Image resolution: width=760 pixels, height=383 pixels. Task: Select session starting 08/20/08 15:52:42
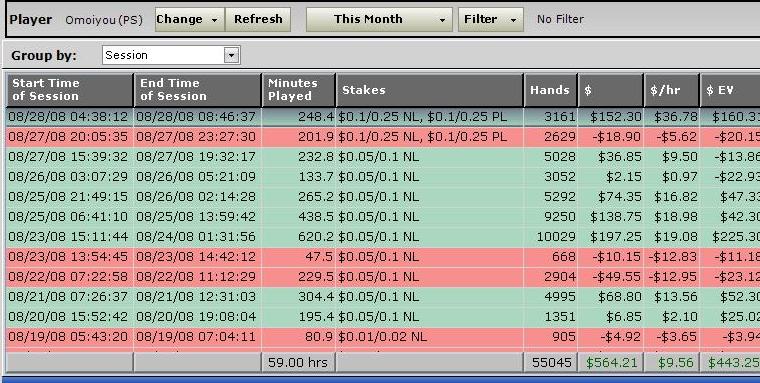[x=383, y=317]
